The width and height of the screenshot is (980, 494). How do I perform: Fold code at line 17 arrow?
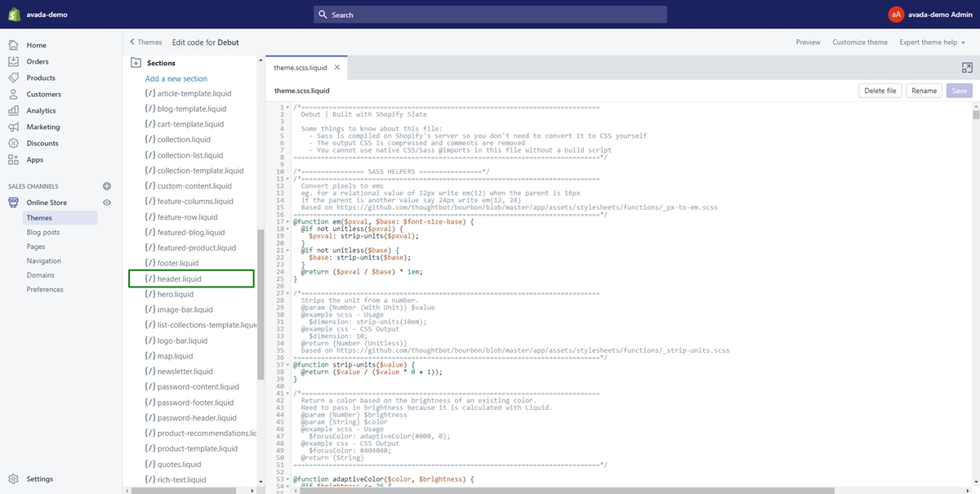(x=288, y=221)
